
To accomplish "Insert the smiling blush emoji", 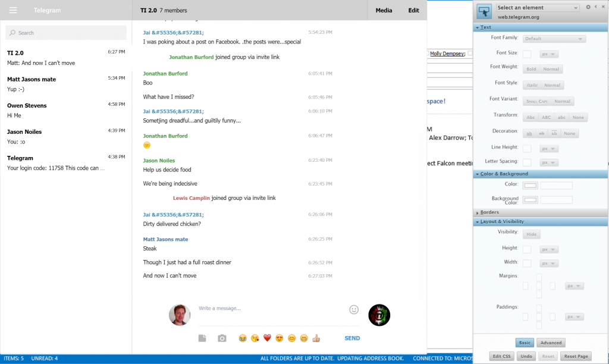I will 291,338.
